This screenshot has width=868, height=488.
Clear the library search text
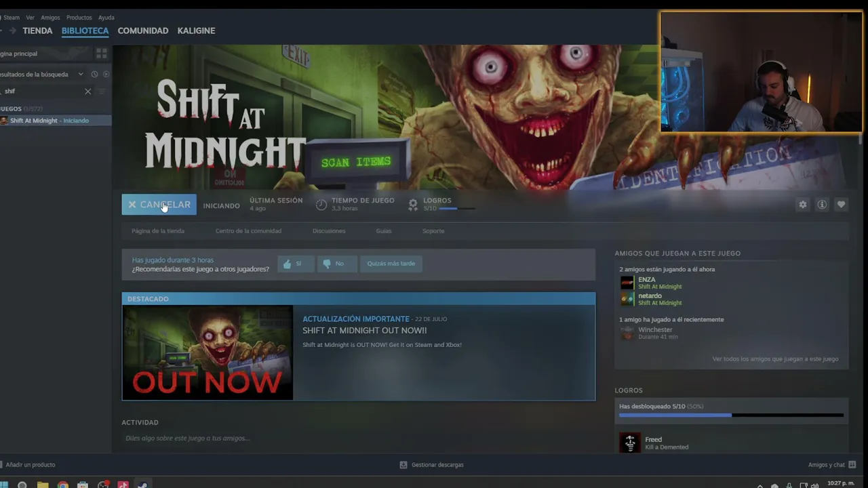[x=87, y=91]
